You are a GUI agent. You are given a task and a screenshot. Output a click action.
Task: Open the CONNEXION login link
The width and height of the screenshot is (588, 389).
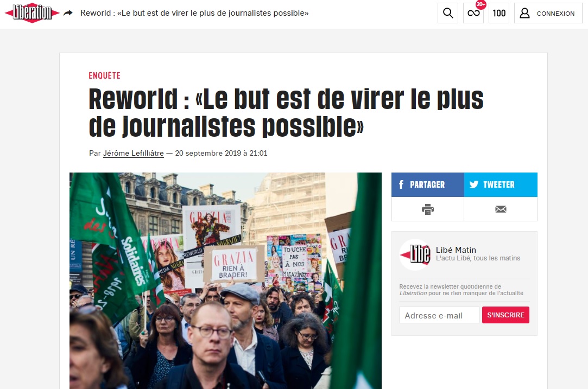555,14
